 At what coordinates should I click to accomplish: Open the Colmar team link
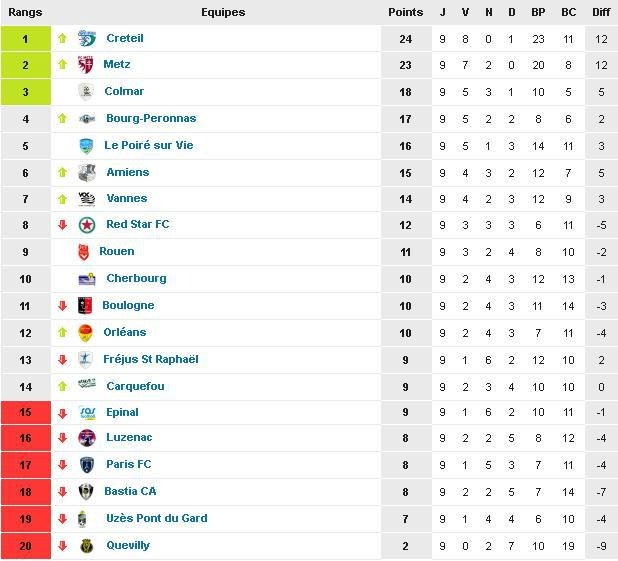(x=124, y=91)
